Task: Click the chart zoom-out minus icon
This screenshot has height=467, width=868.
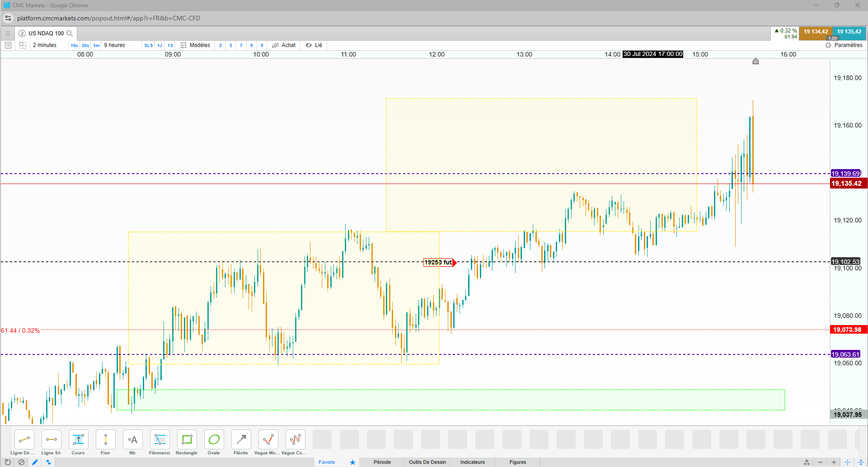Action: pos(820,462)
